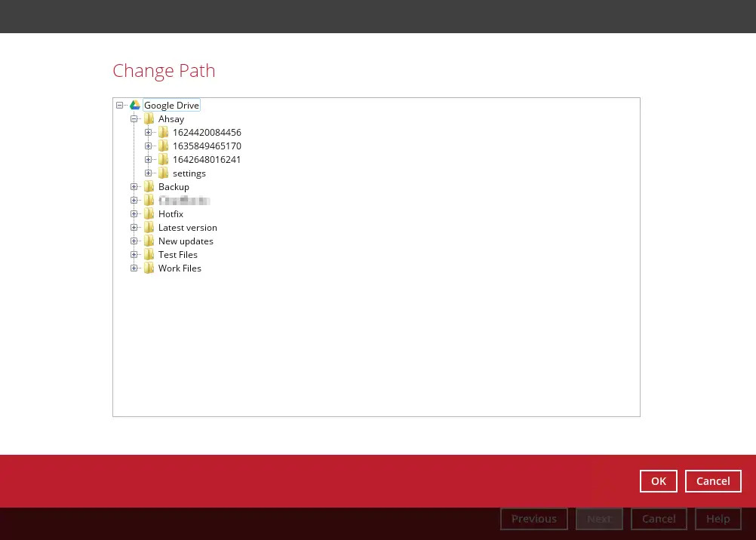
Task: Click the Backup folder icon
Action: (149, 187)
